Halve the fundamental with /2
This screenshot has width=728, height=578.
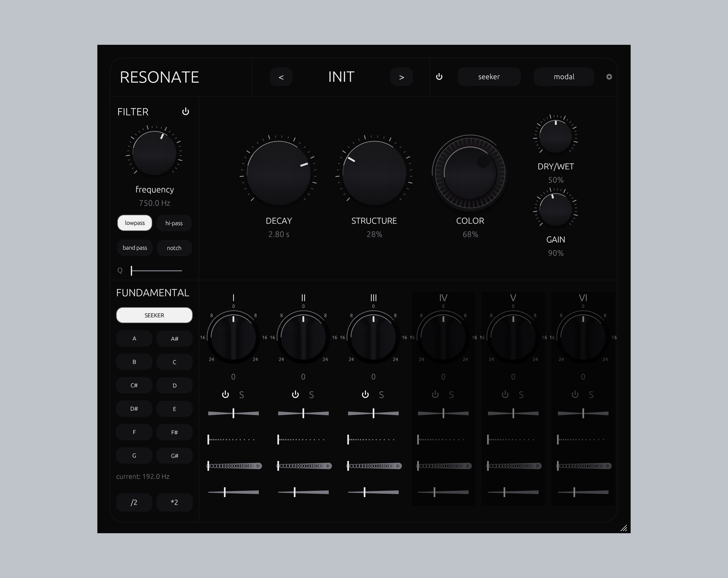pyautogui.click(x=134, y=502)
